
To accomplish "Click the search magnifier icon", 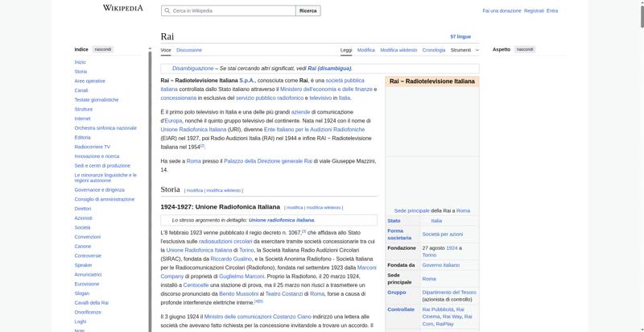I will [167, 10].
